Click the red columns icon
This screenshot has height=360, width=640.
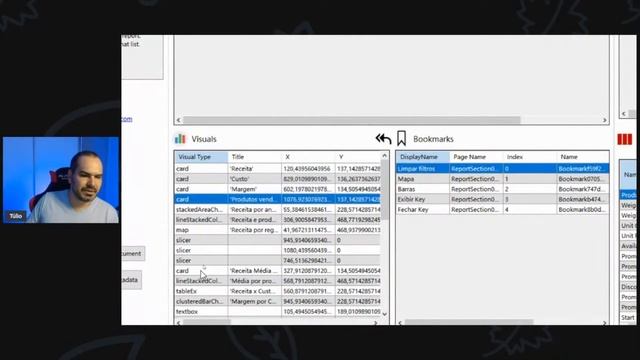(x=624, y=139)
